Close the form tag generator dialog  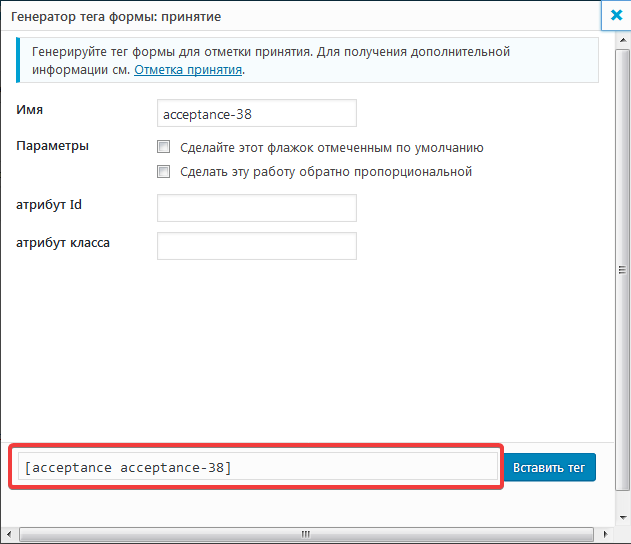[616, 16]
